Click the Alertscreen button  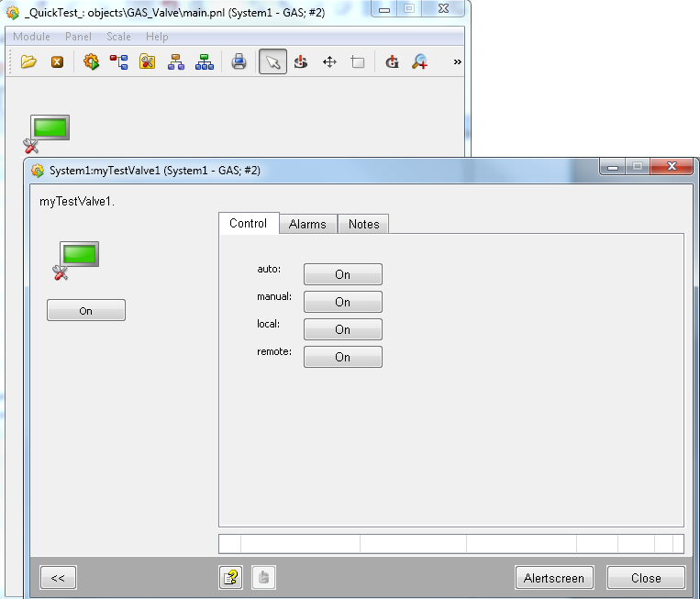pos(554,578)
